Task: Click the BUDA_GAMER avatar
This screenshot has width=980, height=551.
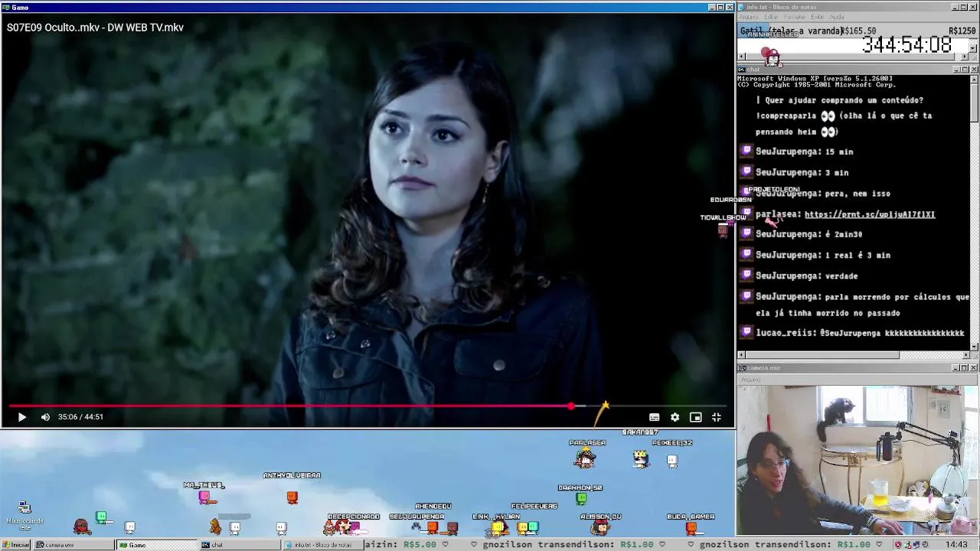Action: click(x=691, y=527)
